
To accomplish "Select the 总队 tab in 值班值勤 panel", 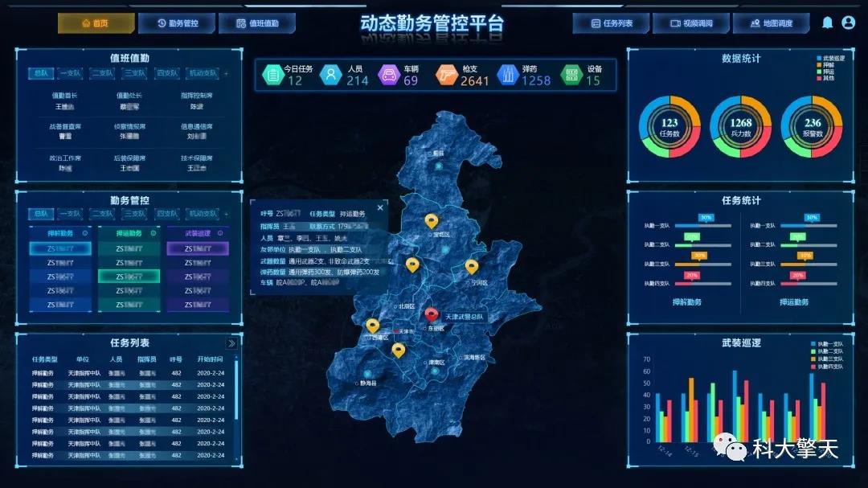I will coord(41,73).
